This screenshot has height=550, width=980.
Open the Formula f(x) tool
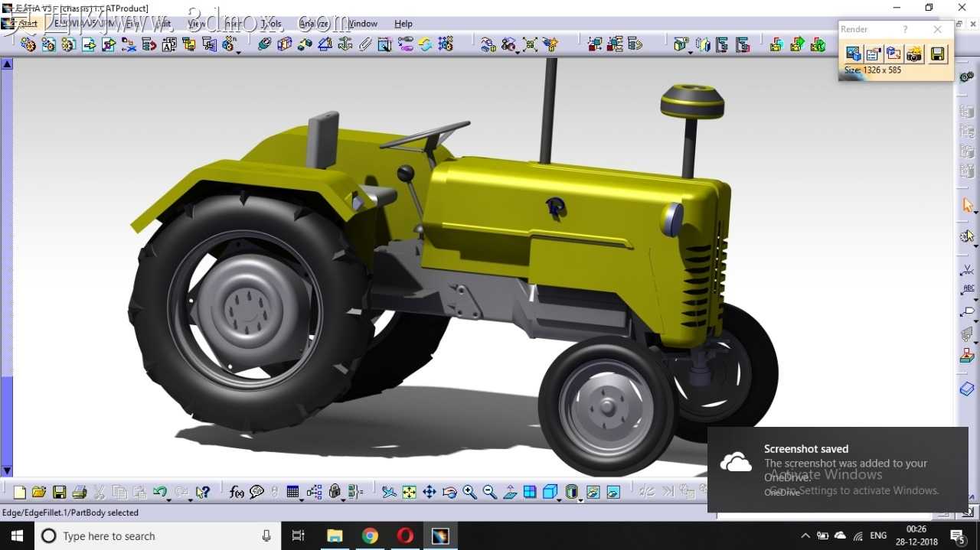(237, 492)
